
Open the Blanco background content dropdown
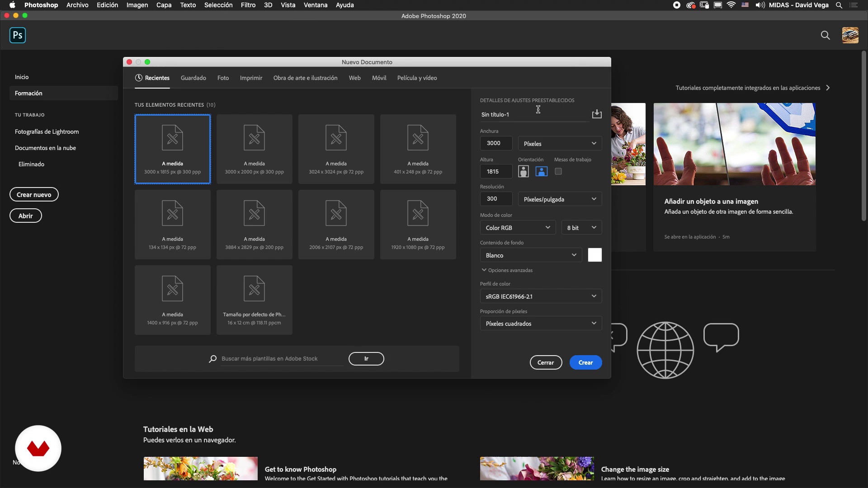pos(531,255)
